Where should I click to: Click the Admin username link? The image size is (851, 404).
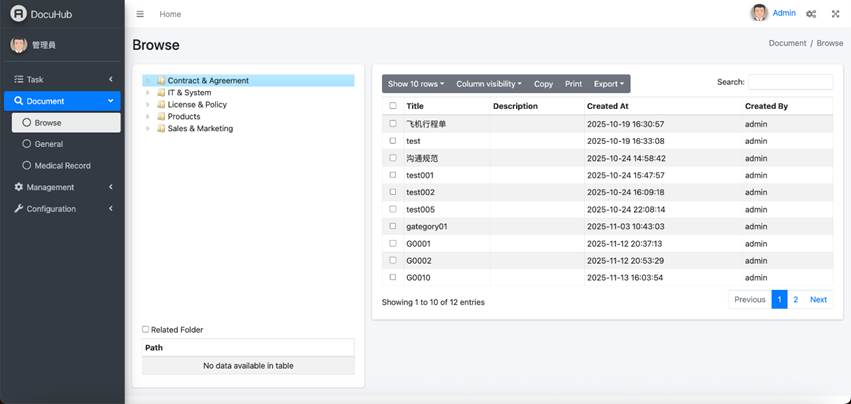[x=784, y=13]
